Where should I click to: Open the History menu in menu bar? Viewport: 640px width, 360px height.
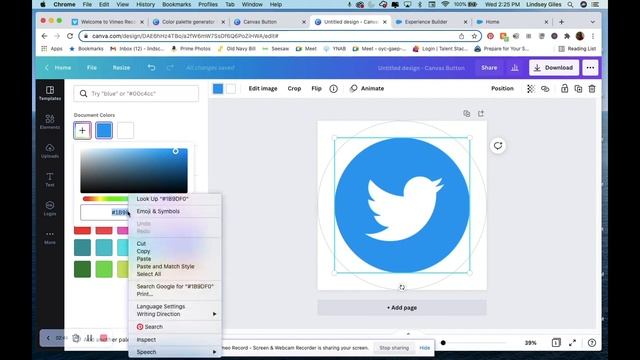tap(145, 4)
